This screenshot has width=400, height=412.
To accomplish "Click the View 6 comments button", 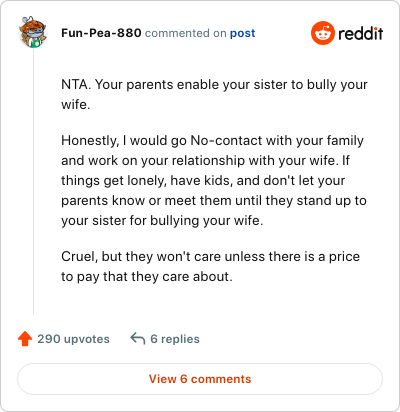I will click(x=200, y=379).
